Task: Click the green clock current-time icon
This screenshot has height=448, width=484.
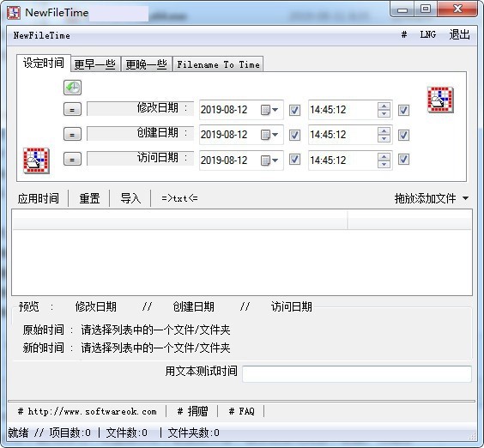Action: click(73, 88)
